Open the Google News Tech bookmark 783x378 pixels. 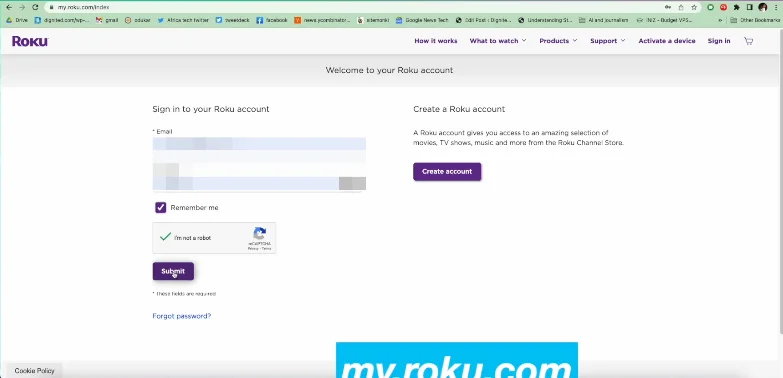[x=422, y=20]
